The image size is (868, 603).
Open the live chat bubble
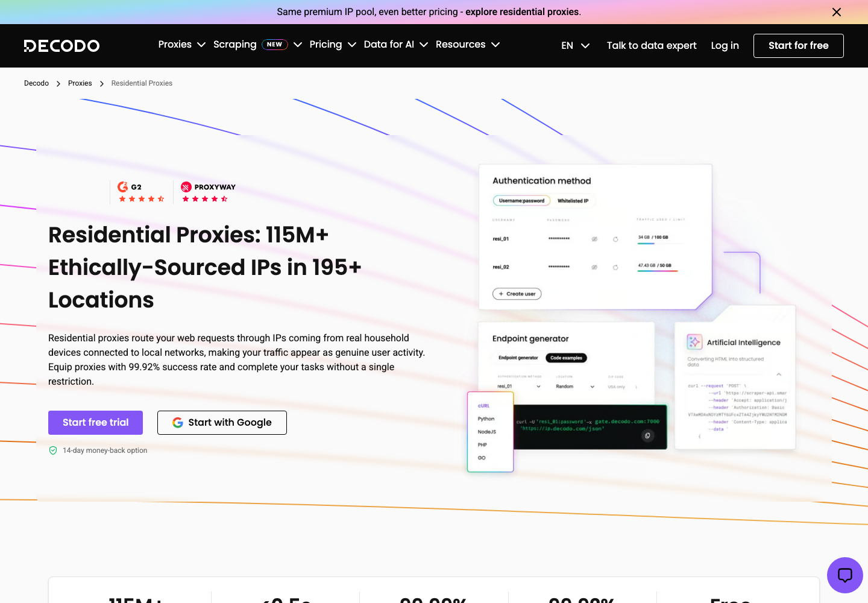pos(845,575)
